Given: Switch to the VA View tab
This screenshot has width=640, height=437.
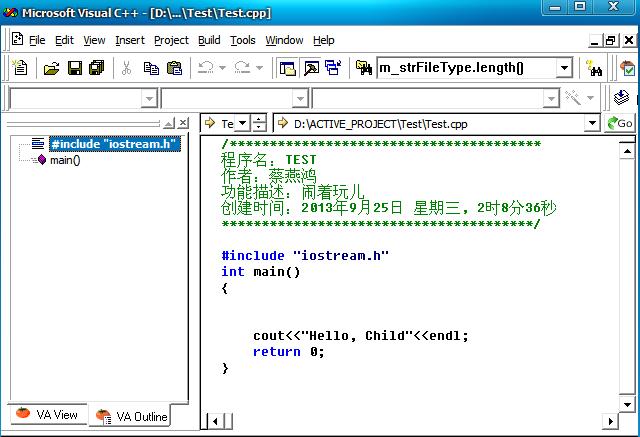Looking at the screenshot, I should 48,415.
